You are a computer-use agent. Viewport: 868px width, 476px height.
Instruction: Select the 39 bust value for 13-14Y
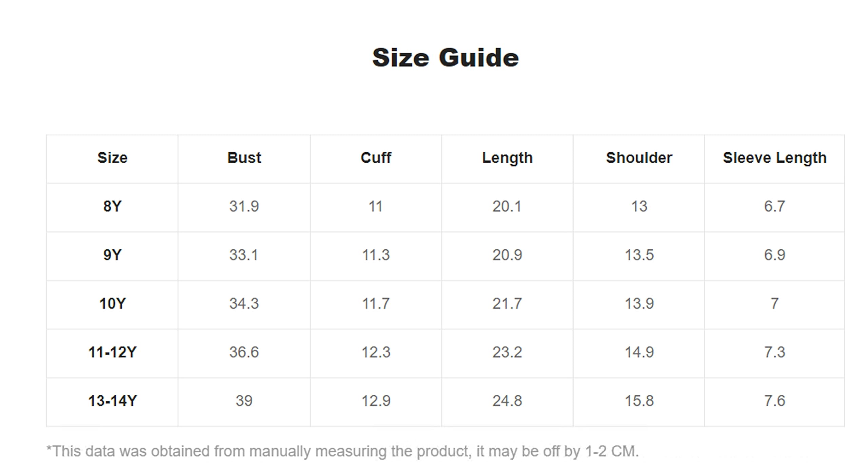click(x=244, y=401)
